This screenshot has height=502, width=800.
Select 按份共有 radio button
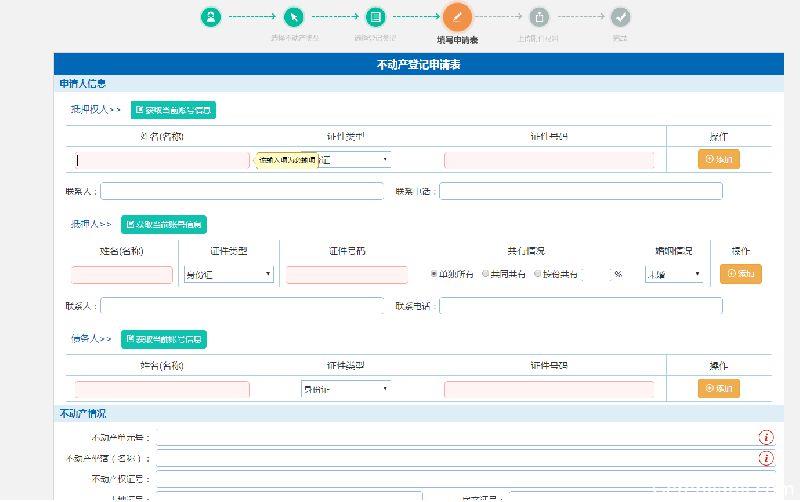point(537,274)
